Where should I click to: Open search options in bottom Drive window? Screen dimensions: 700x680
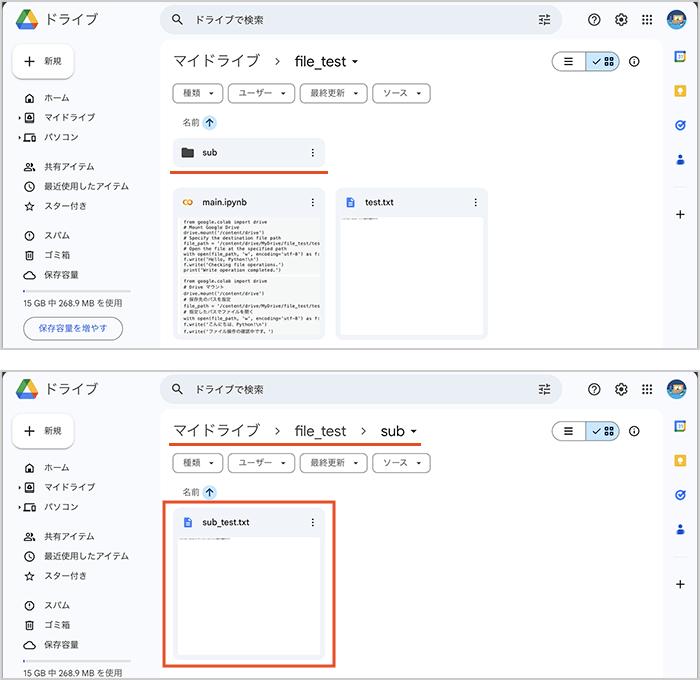click(x=544, y=389)
